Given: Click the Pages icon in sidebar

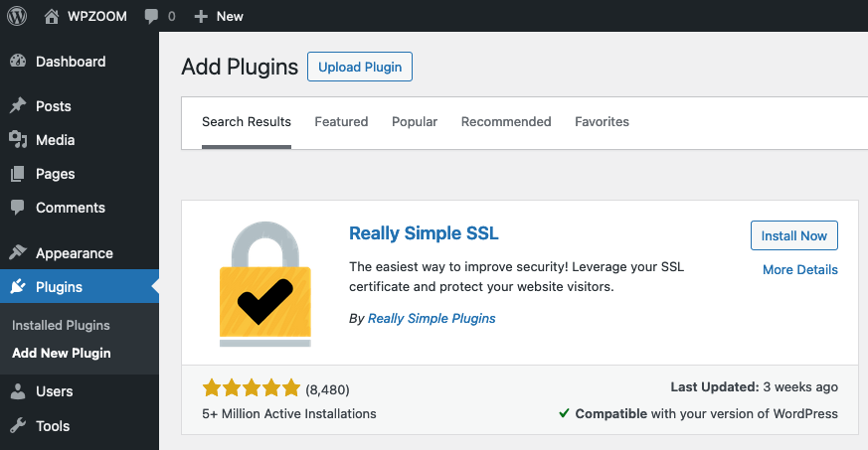Looking at the screenshot, I should [x=18, y=174].
